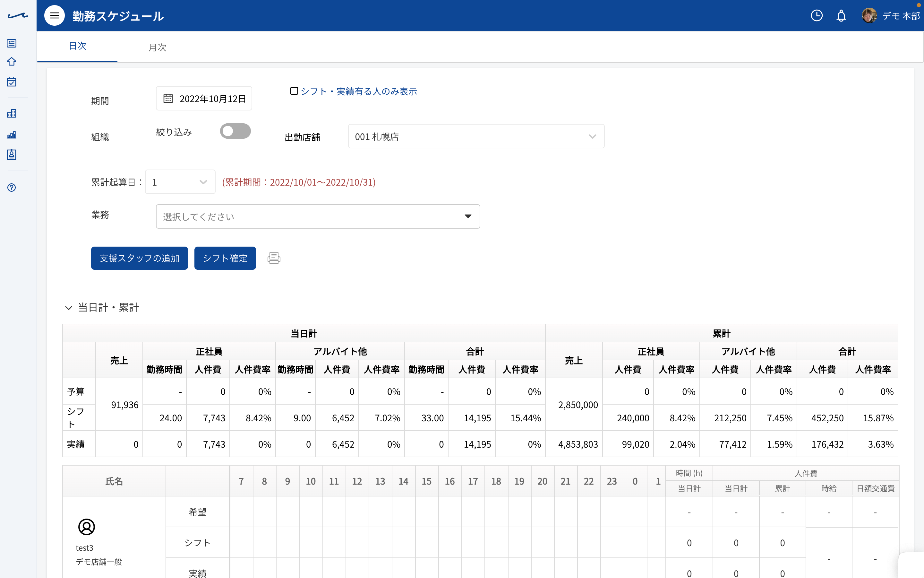Open the calendar check sidebar icon
Image resolution: width=924 pixels, height=578 pixels.
coord(12,82)
